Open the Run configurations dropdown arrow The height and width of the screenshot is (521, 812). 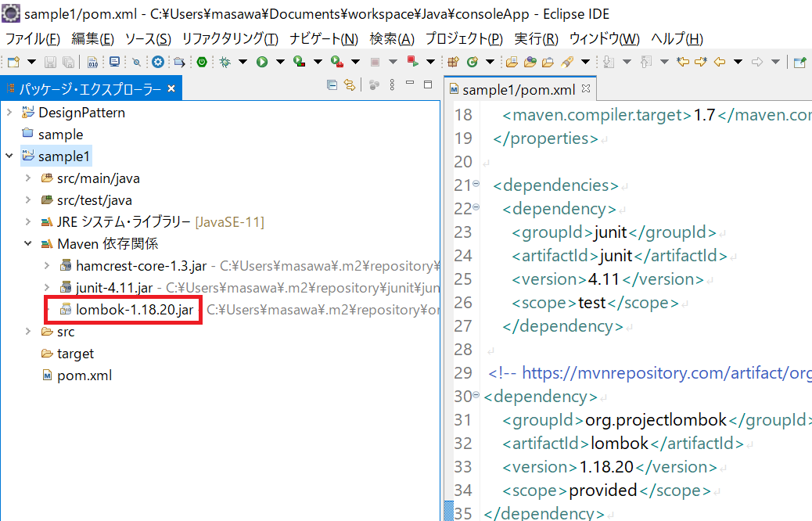[x=280, y=62]
